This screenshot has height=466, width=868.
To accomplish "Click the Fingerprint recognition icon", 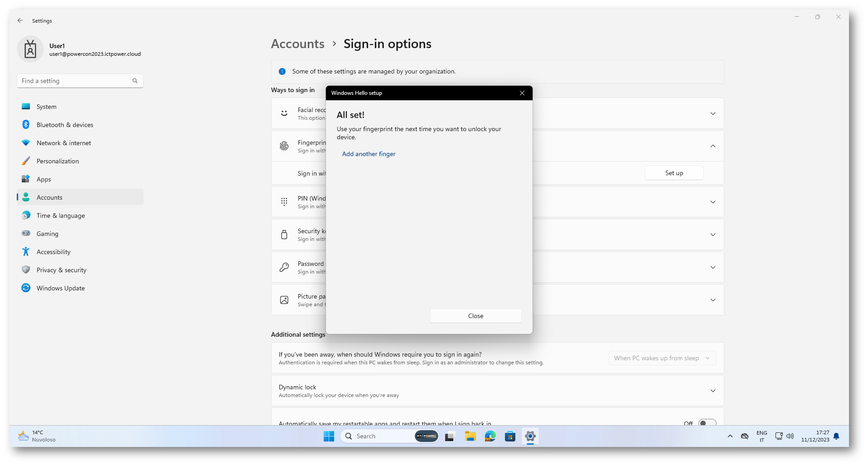I will tap(284, 146).
